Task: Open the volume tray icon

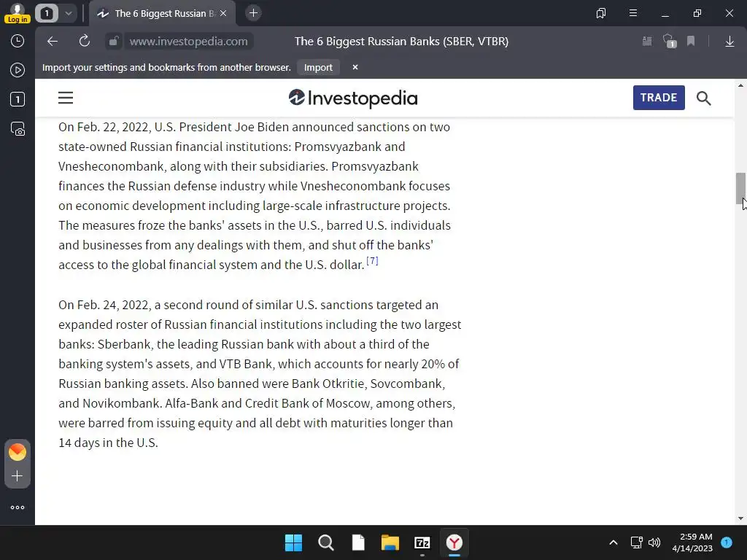Action: point(654,542)
